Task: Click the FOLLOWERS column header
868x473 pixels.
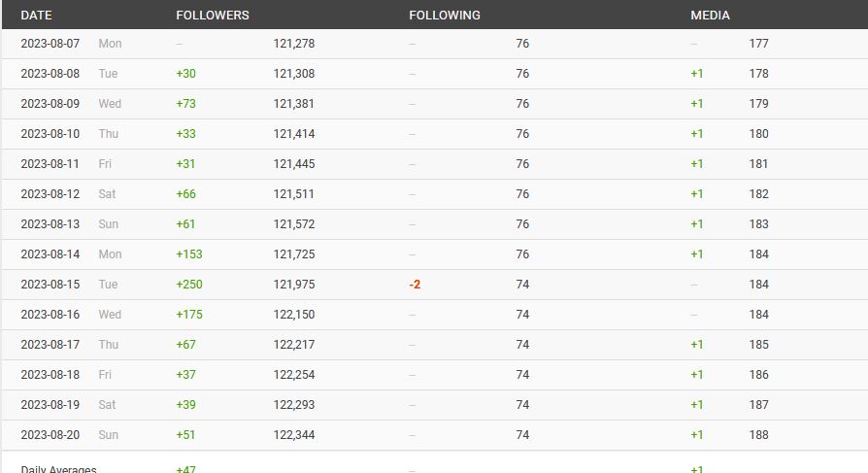Action: click(x=213, y=16)
